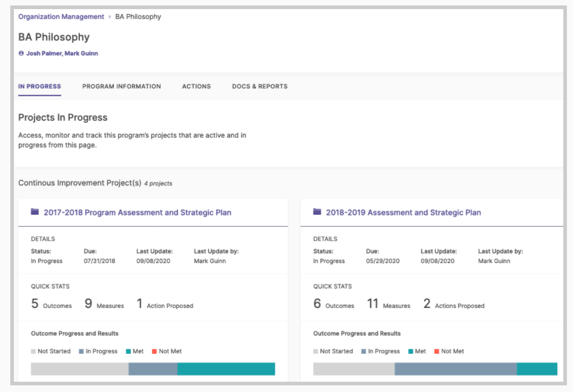Click the Met legend square in 2018-2019 card
Viewport: 573px width, 392px height.
411,351
